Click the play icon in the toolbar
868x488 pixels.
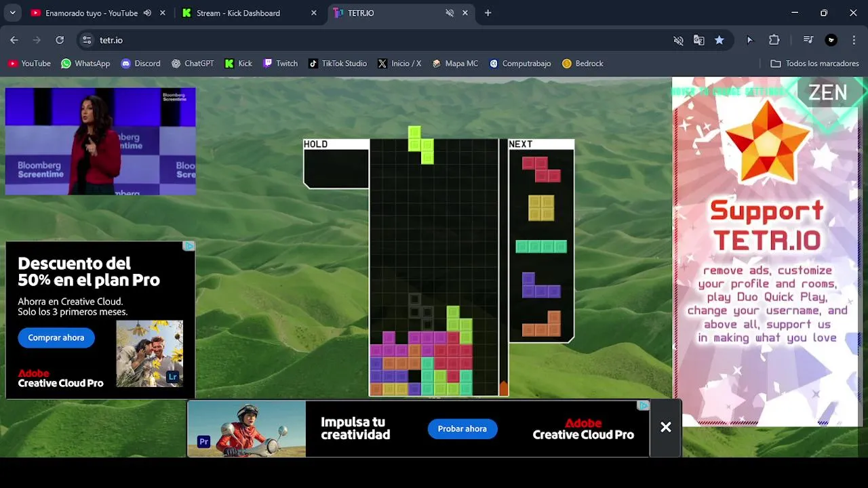(749, 40)
